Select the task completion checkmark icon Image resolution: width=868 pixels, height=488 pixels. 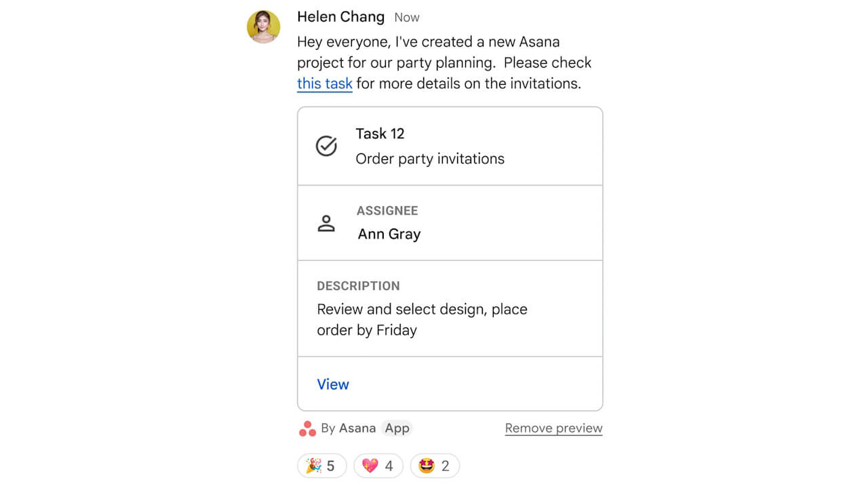click(x=326, y=145)
